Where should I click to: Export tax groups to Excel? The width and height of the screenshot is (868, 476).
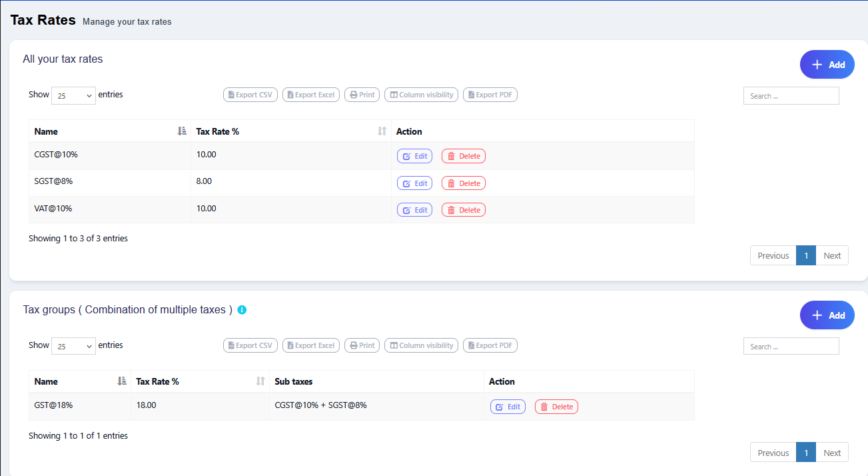tap(310, 345)
